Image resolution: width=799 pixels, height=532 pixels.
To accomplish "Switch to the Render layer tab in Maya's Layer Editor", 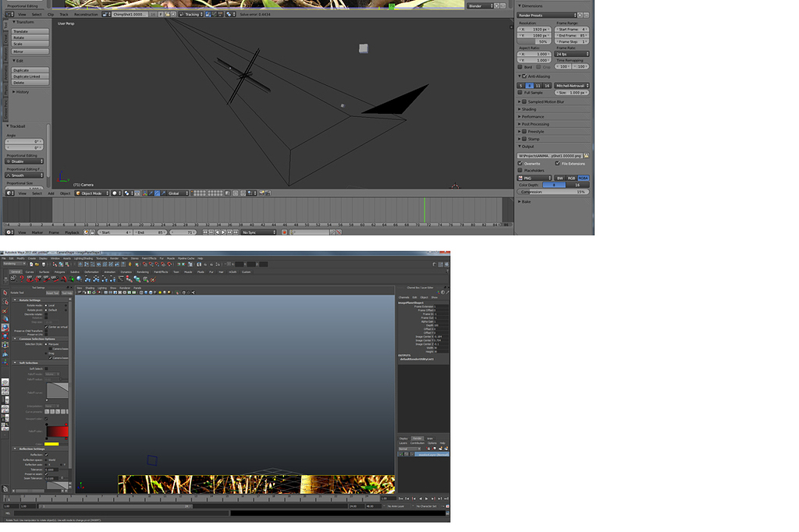I will click(x=417, y=438).
